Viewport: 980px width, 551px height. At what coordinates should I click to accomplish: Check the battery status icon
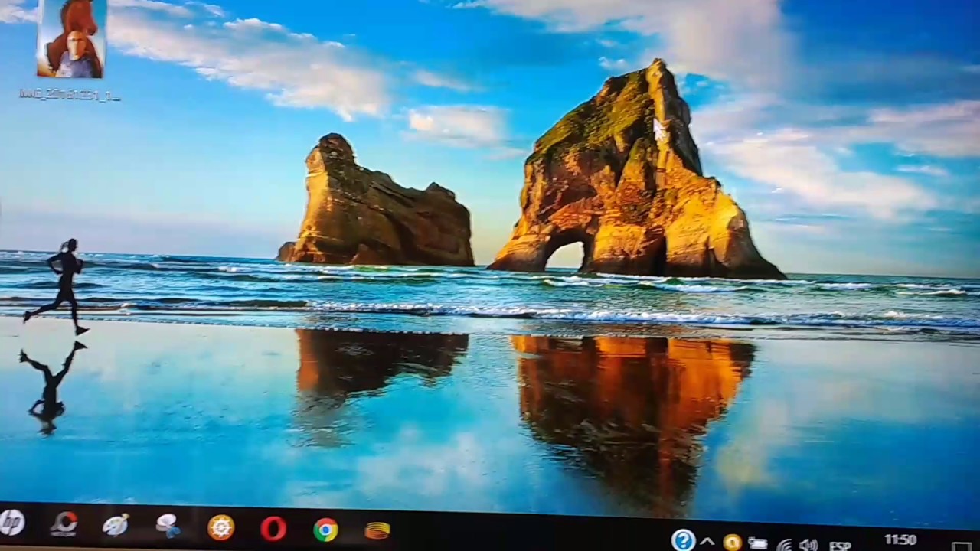pos(758,544)
